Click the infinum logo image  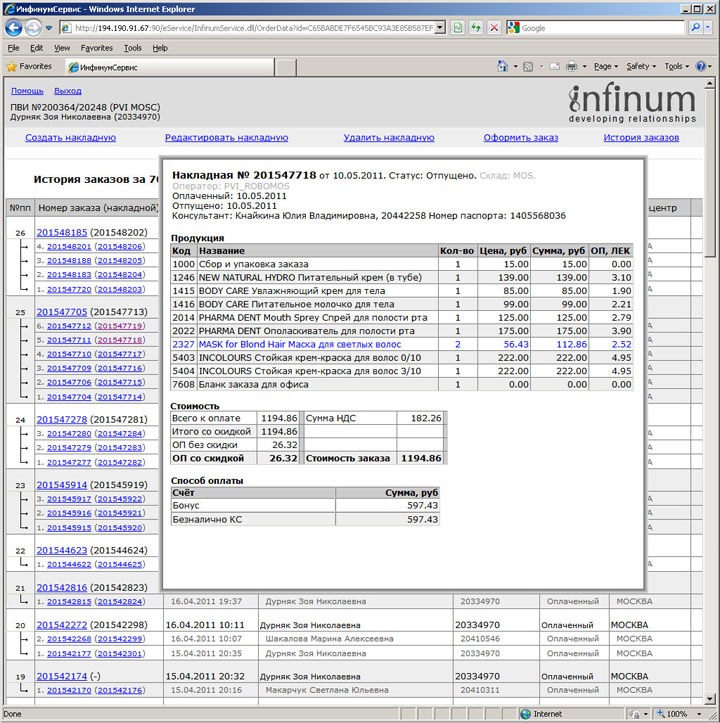[x=632, y=104]
